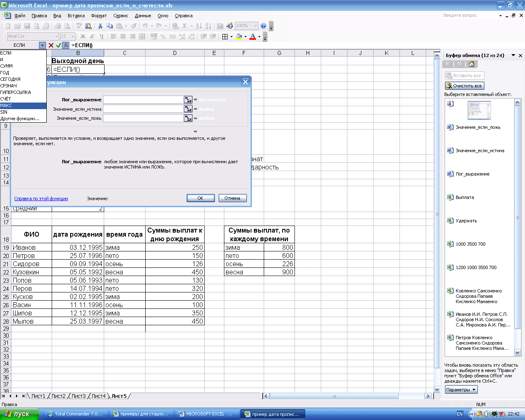Toggle Align Left

(114, 37)
